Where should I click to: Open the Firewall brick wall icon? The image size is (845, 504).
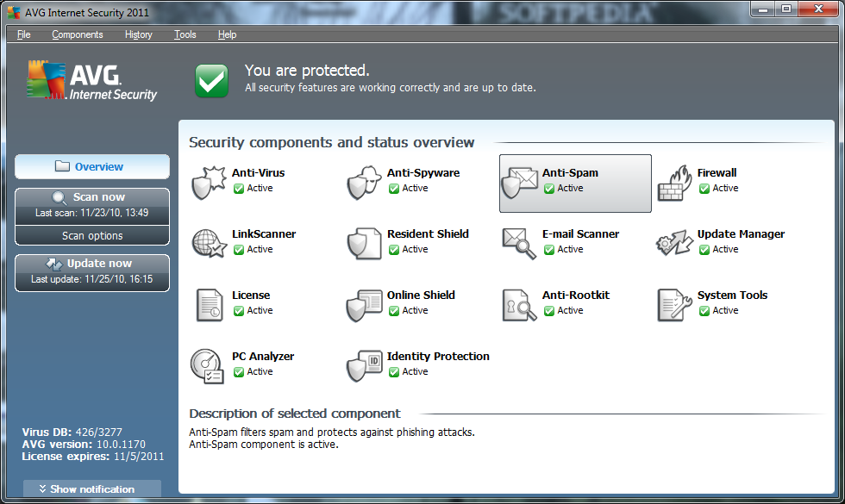click(673, 180)
